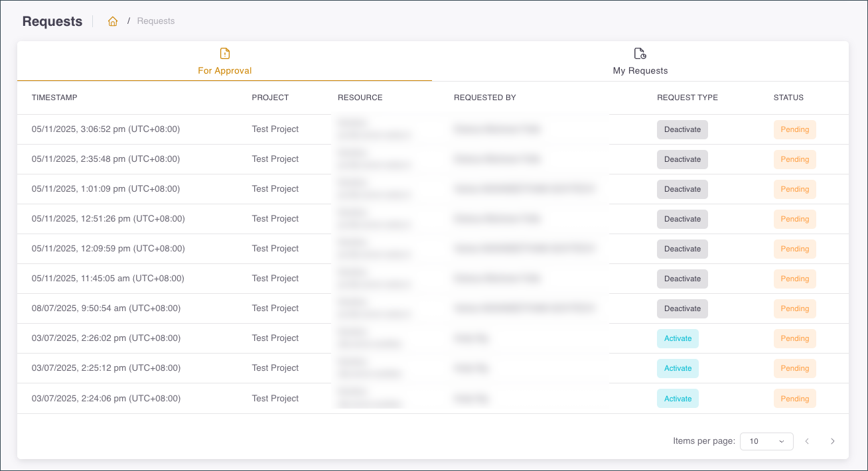
Task: Click Activate badge on 2:24:06 pm request
Action: (678, 399)
